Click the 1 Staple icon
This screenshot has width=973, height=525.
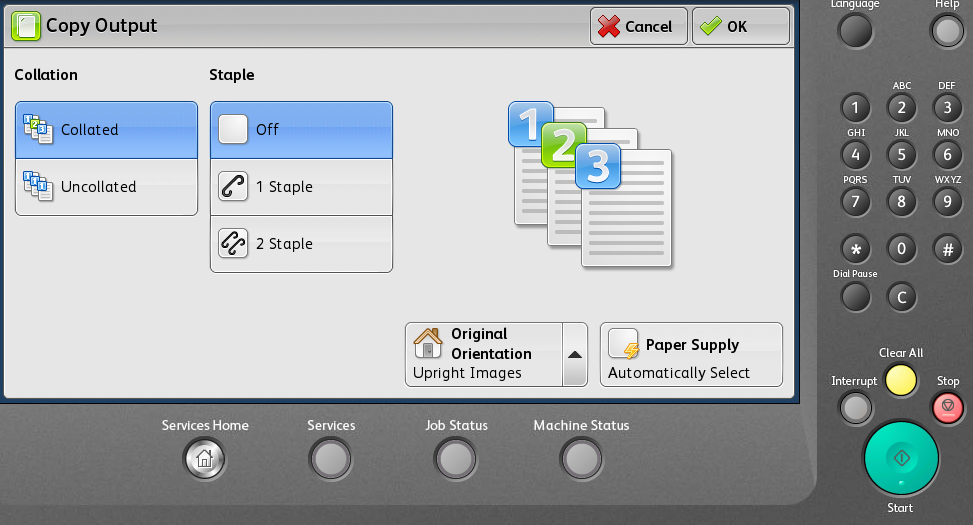pos(233,187)
